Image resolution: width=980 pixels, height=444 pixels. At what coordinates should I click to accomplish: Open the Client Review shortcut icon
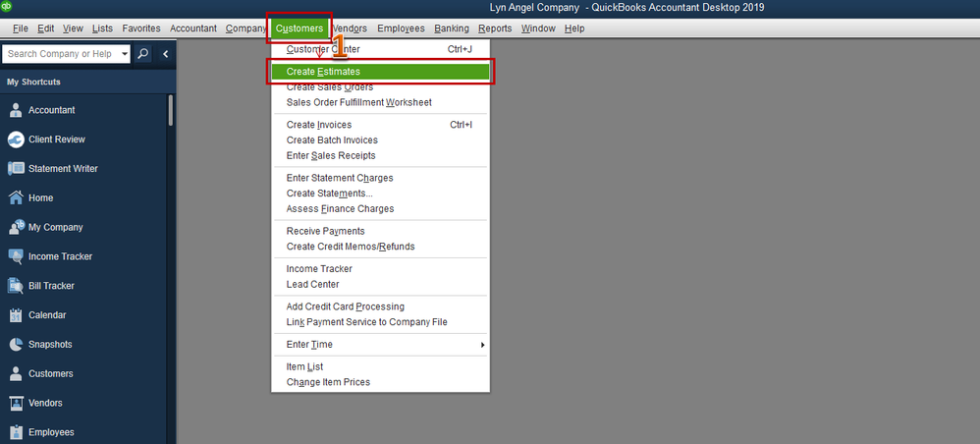[16, 139]
